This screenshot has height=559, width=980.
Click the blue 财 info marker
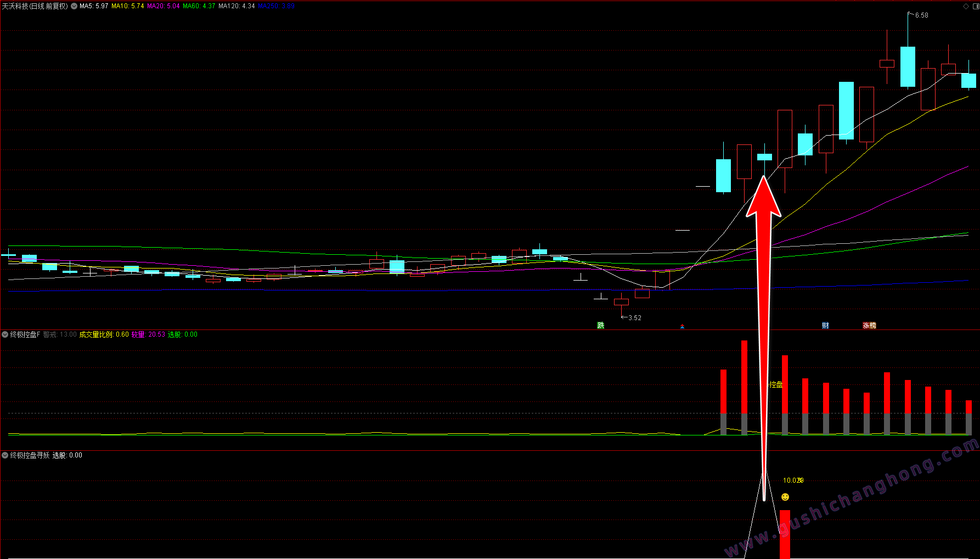coord(825,326)
